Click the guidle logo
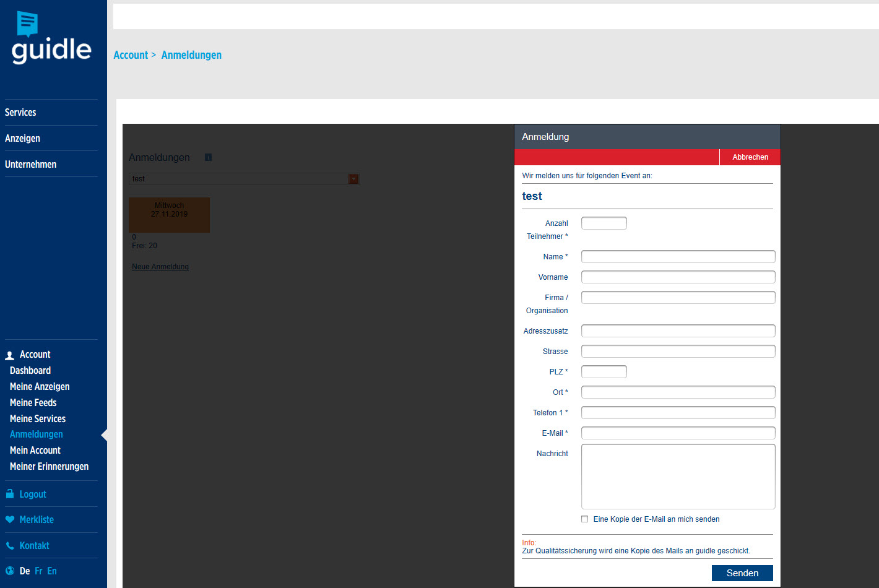The height and width of the screenshot is (588, 879). tap(51, 38)
